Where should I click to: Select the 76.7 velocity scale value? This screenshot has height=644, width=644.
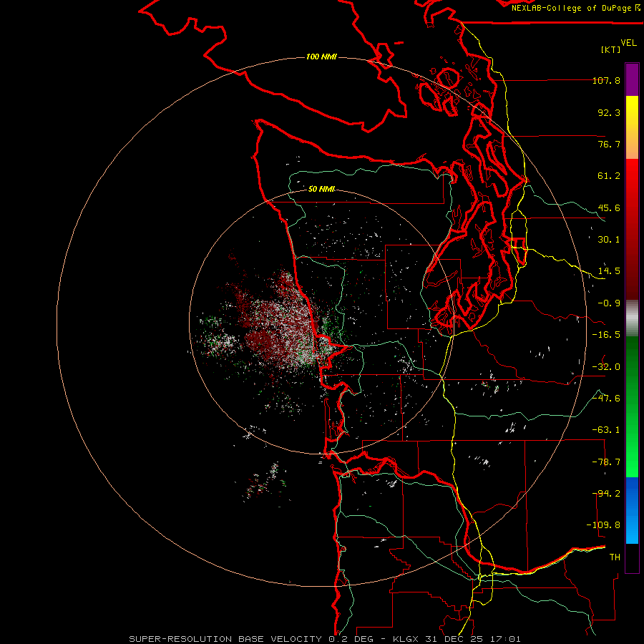click(609, 144)
